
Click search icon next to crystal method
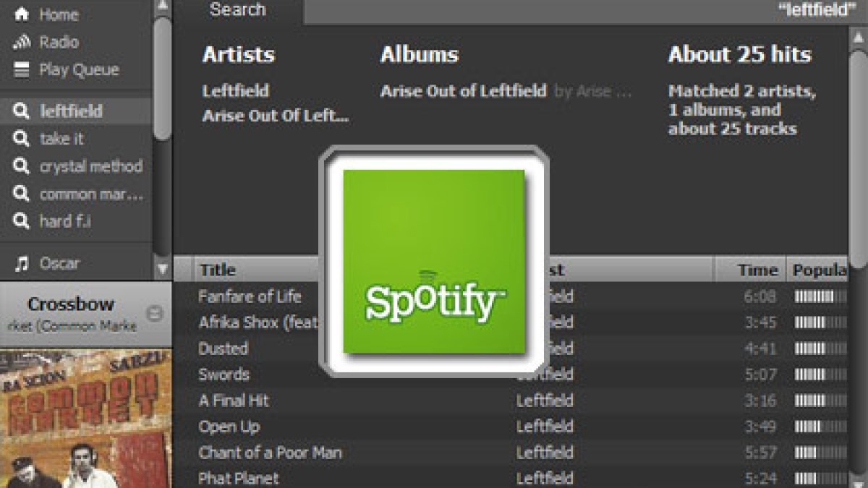[22, 166]
